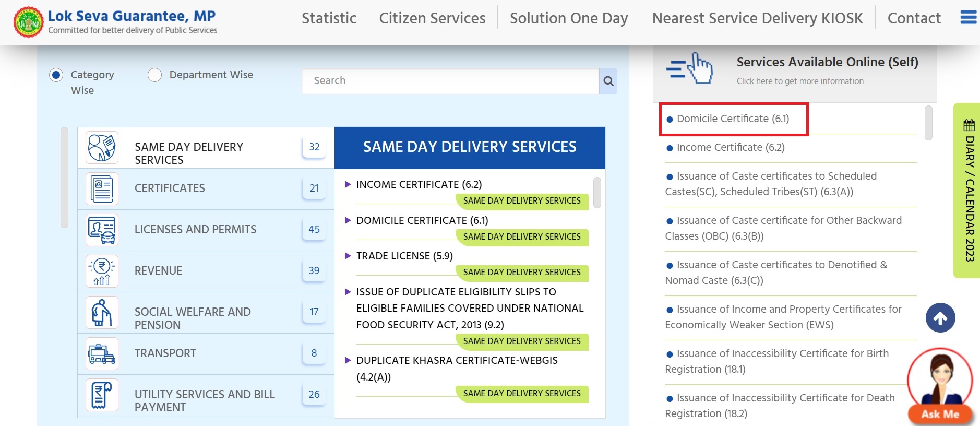The height and width of the screenshot is (426, 980).
Task: Click the Revenue rupee category icon
Action: click(x=102, y=271)
